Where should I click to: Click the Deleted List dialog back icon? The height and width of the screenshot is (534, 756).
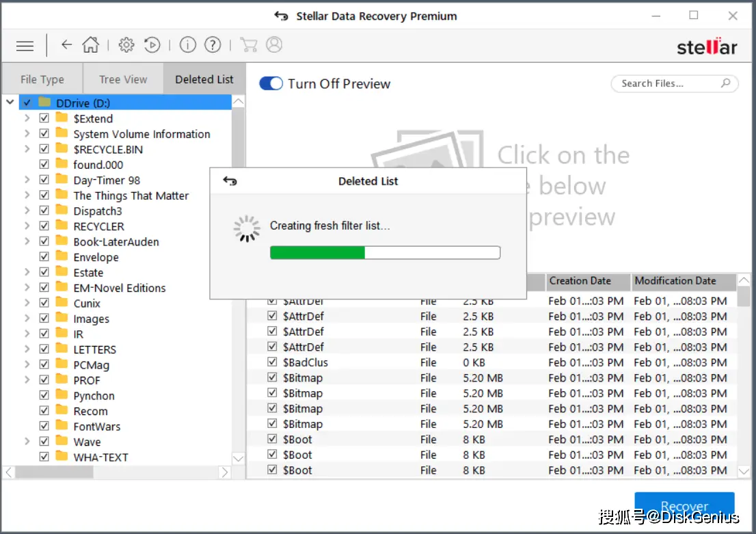click(x=230, y=181)
